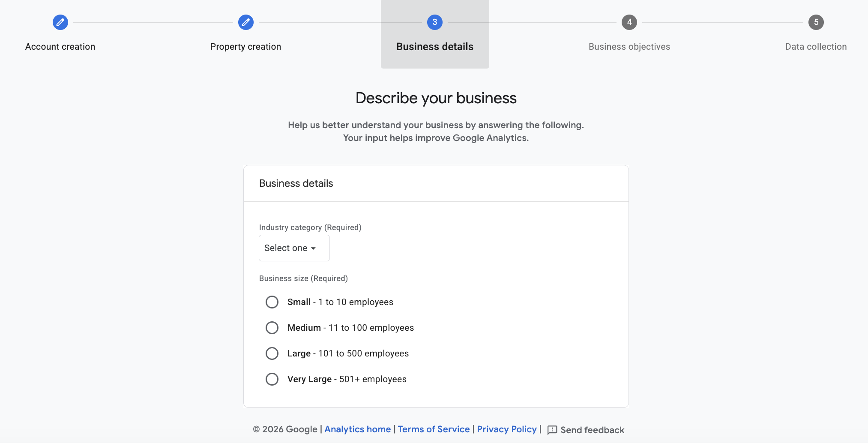Viewport: 868px width, 443px height.
Task: Click the Send feedback speech bubble icon
Action: (552, 430)
